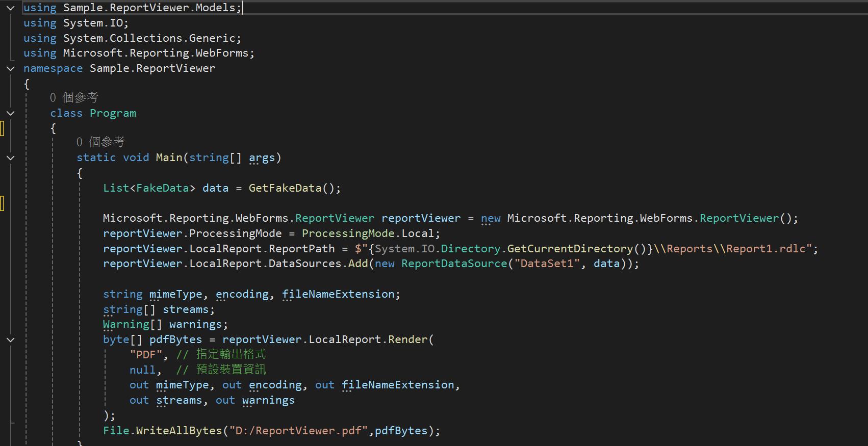Viewport: 868px width, 446px height.
Task: Click the null argument in Render call
Action: coord(142,370)
